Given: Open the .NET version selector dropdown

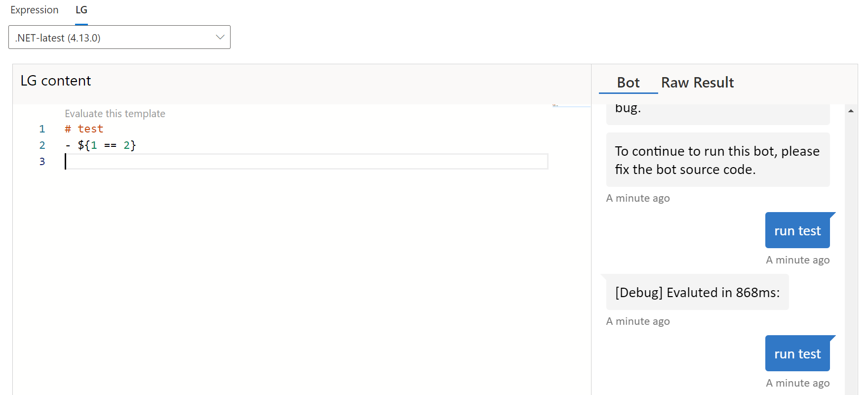Looking at the screenshot, I should (x=119, y=37).
